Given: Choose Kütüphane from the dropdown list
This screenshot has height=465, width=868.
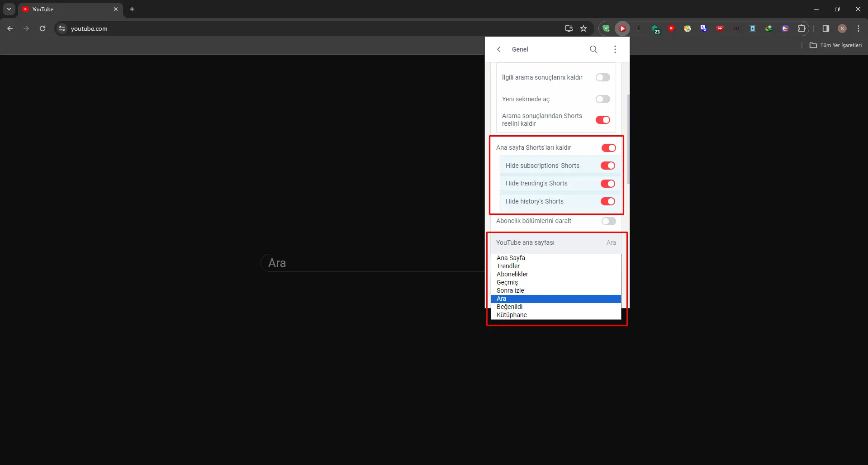Looking at the screenshot, I should (x=556, y=315).
